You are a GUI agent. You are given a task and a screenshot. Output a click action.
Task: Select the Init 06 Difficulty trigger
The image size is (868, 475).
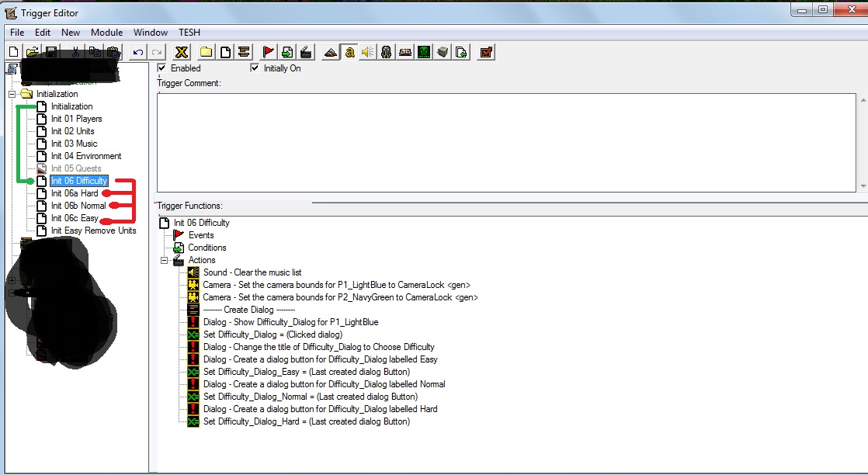[x=79, y=181]
